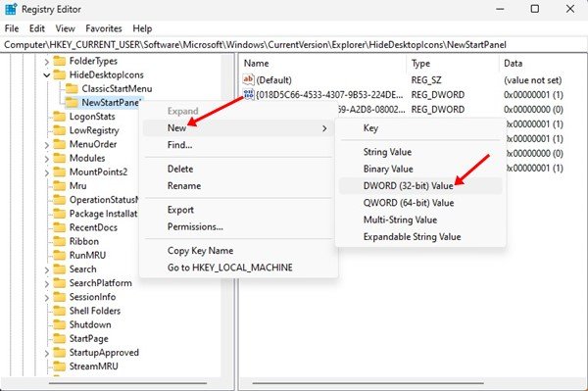588x391 pixels.
Task: Click the StartPage folder icon
Action: (x=59, y=338)
